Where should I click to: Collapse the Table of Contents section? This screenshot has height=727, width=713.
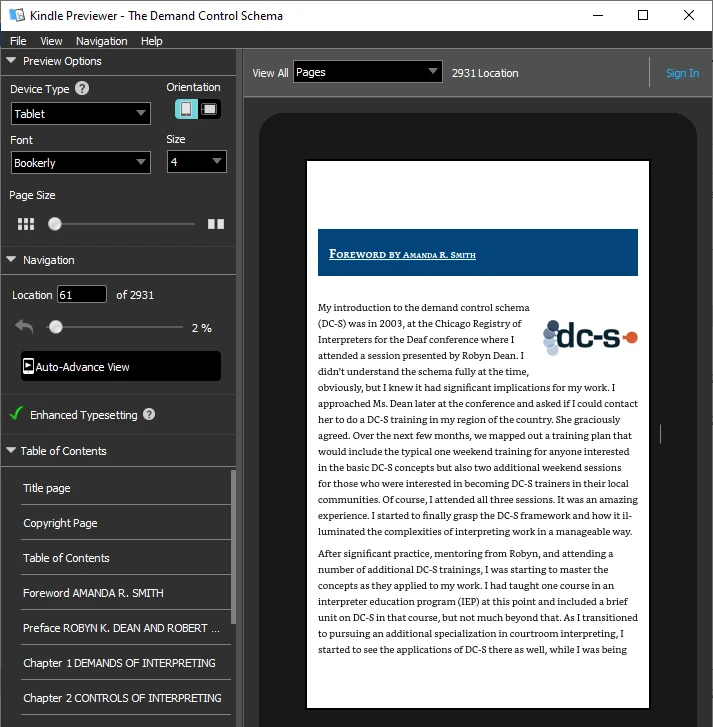[x=12, y=450]
